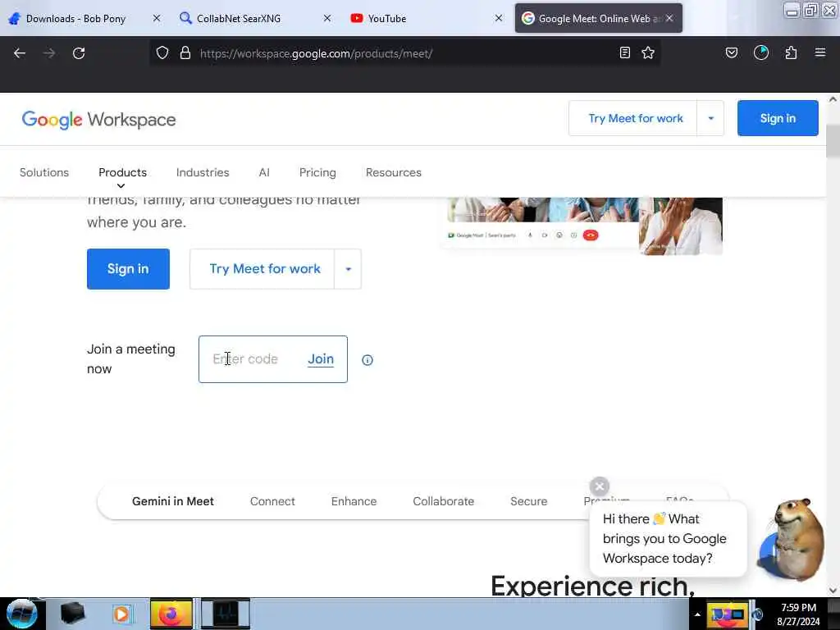Screen dimensions: 840x630
Task: Open the black box taskbar application
Action: 73,614
